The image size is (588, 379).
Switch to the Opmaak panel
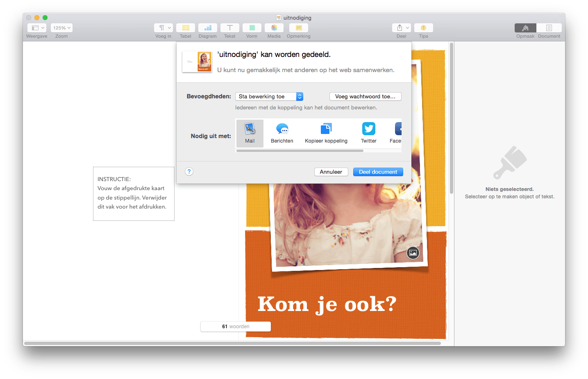[x=525, y=28]
